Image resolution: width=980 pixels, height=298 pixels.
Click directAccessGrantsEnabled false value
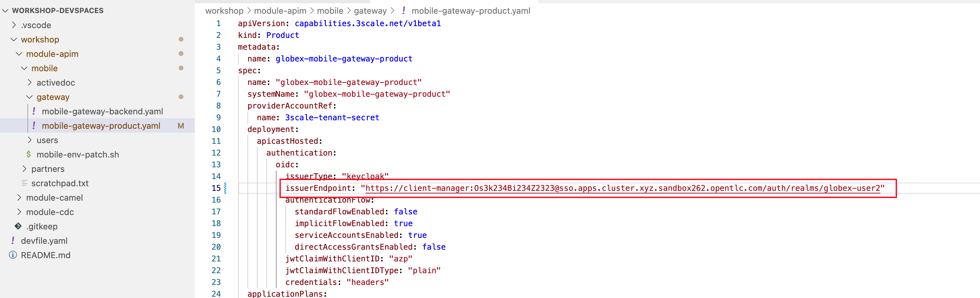pyautogui.click(x=434, y=247)
